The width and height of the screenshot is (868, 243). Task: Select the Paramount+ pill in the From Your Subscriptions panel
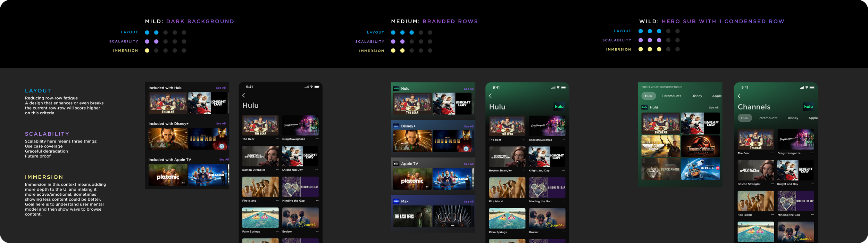(672, 96)
